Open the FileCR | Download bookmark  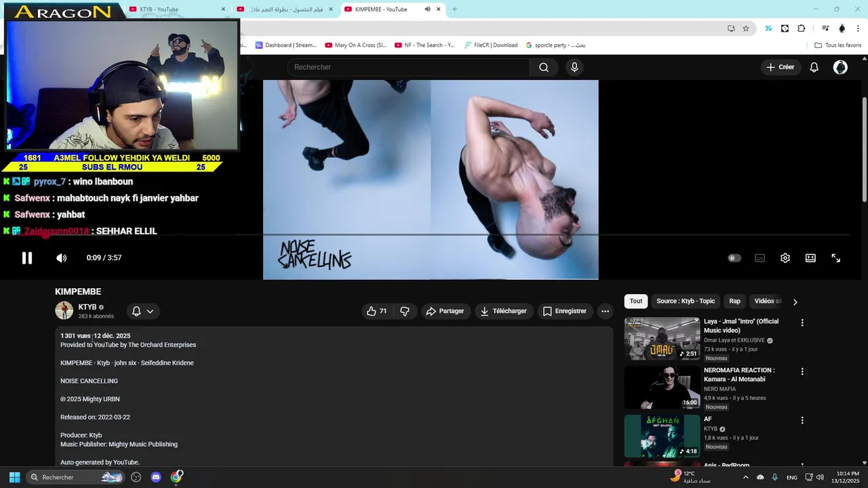pos(491,45)
